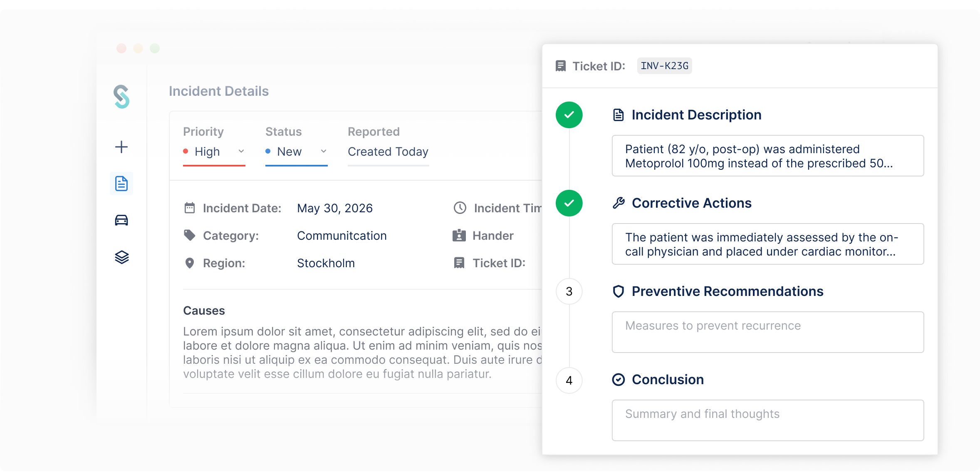The width and height of the screenshot is (980, 472).
Task: Click the S logo at sidebar top
Action: click(121, 97)
